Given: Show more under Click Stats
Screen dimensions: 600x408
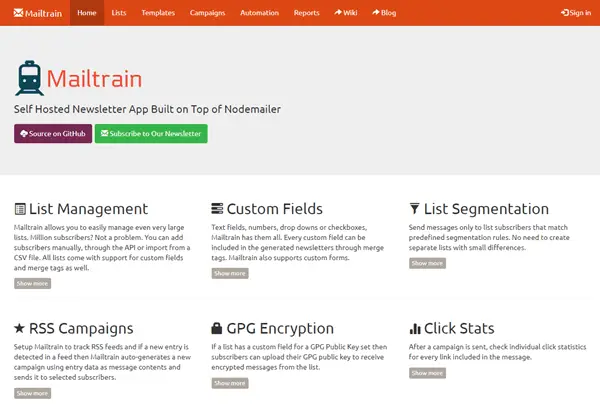Looking at the screenshot, I should click(427, 373).
